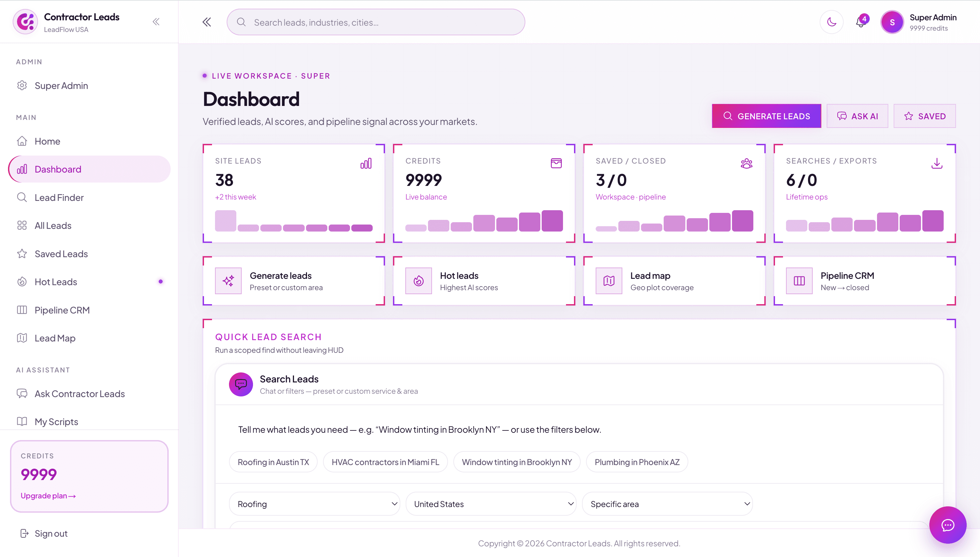
Task: Click 'Super Admin' name in header
Action: [x=933, y=17]
